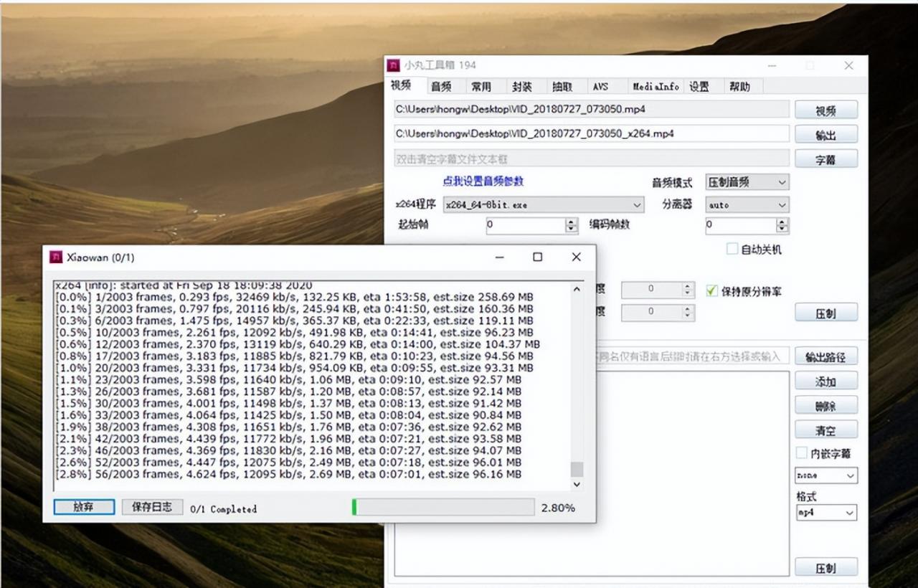Click the log vertical scrollbar thumb
The height and width of the screenshot is (588, 918).
point(577,469)
